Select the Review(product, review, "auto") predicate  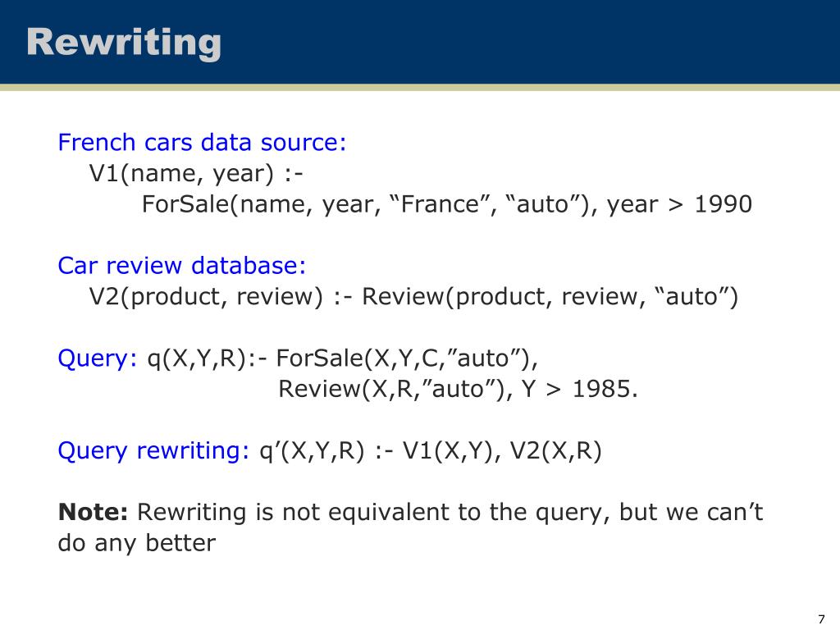(x=550, y=297)
